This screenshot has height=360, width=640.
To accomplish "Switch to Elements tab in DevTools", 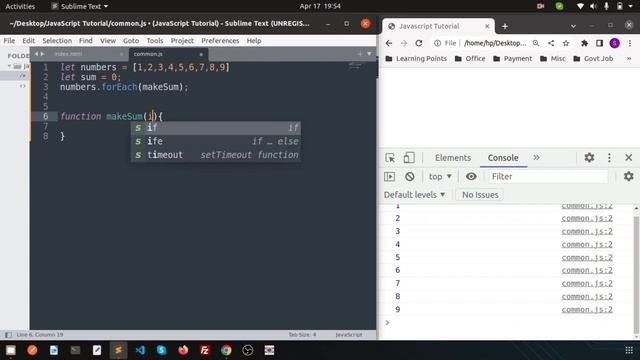I will pos(453,158).
